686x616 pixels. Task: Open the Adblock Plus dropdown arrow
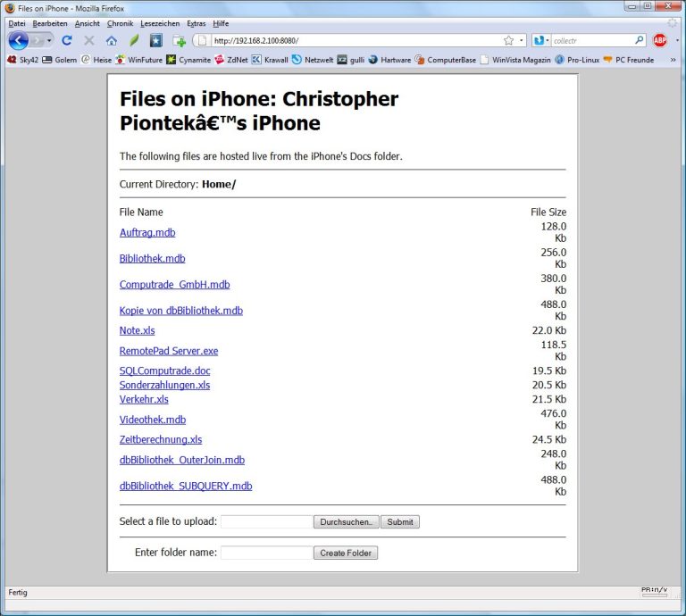678,41
